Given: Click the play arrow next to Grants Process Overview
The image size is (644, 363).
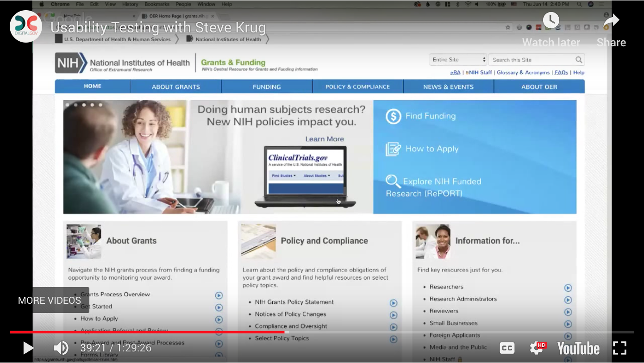Looking at the screenshot, I should [218, 295].
